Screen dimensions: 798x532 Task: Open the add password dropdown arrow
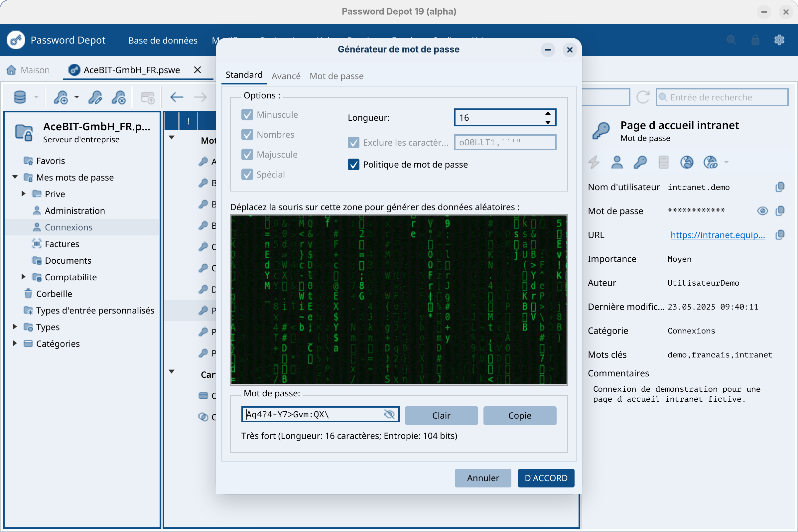77,97
